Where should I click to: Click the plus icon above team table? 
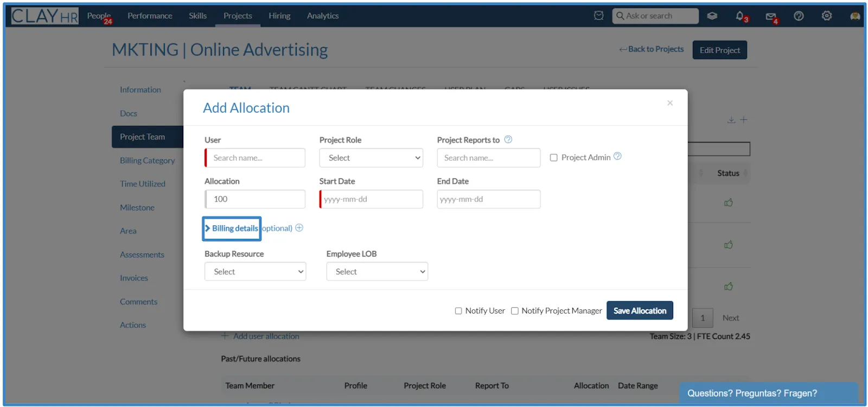(744, 119)
